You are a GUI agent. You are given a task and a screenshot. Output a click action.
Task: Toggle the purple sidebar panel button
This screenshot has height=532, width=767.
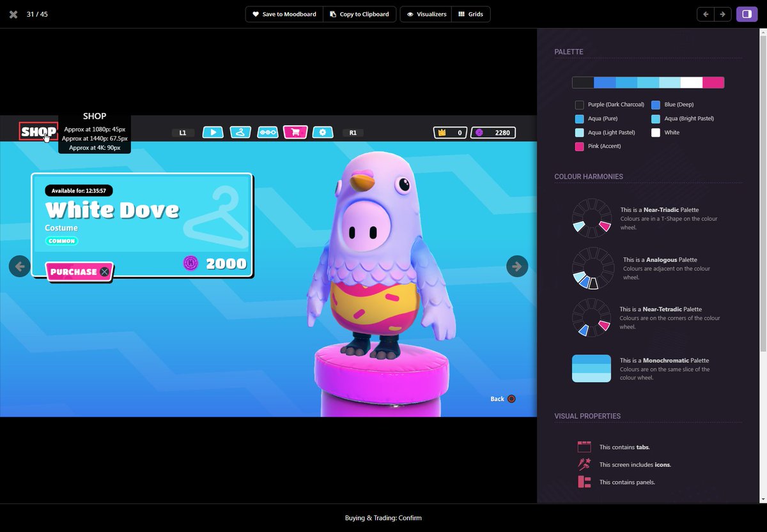[747, 14]
